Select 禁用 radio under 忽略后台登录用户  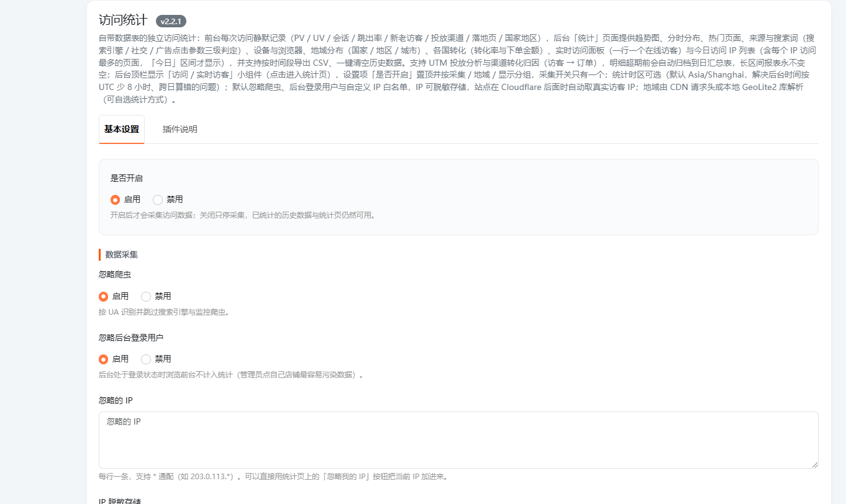pyautogui.click(x=146, y=359)
